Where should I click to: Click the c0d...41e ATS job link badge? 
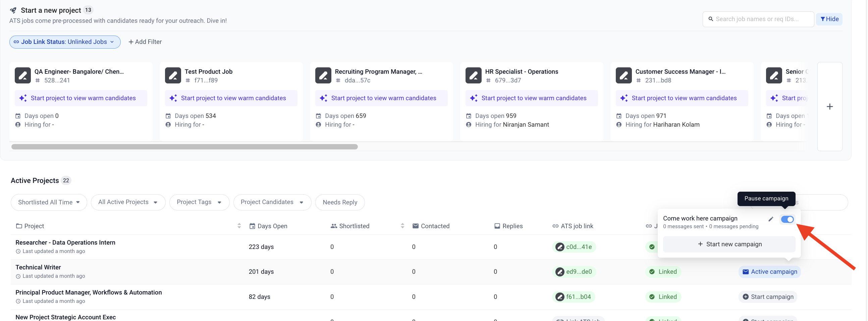574,247
